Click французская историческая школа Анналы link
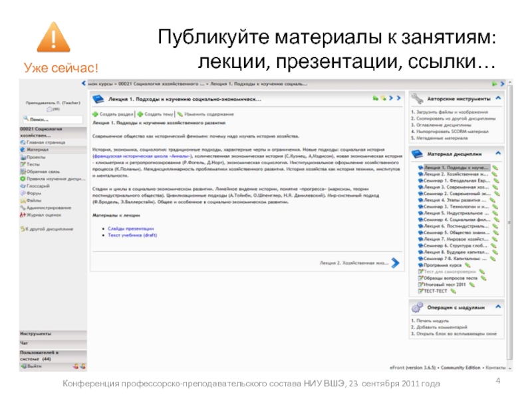The image size is (532, 399). click(x=142, y=156)
